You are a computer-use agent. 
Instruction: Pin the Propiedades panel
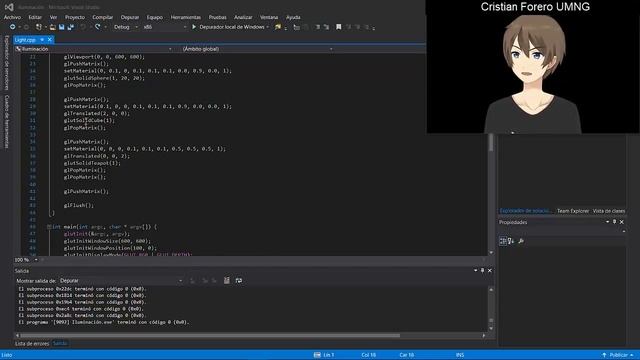click(614, 222)
